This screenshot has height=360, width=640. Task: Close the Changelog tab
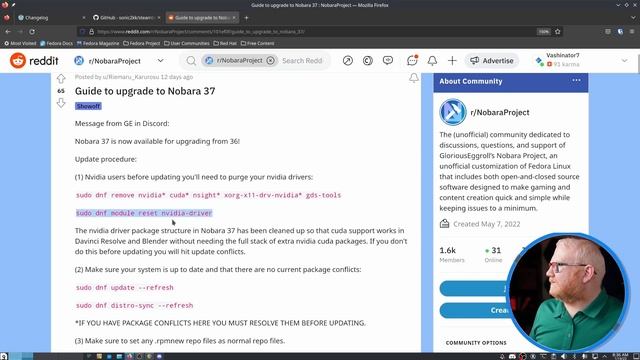(x=84, y=18)
